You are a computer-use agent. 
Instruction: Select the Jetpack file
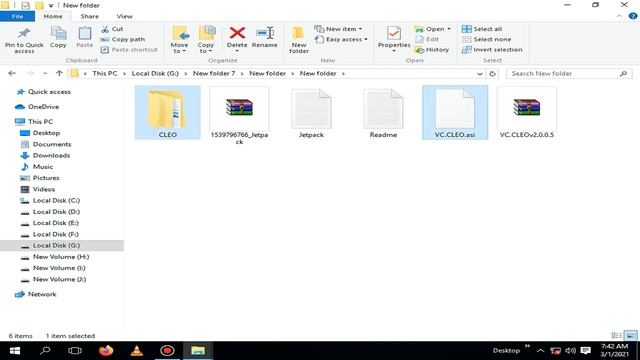pos(311,113)
